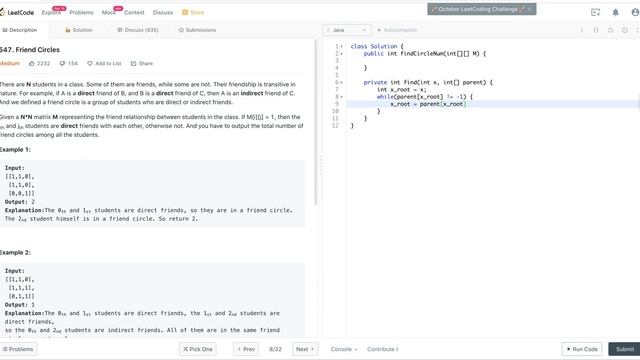The width and height of the screenshot is (640, 360).
Task: Go to previous problem with Prev
Action: pyautogui.click(x=246, y=349)
